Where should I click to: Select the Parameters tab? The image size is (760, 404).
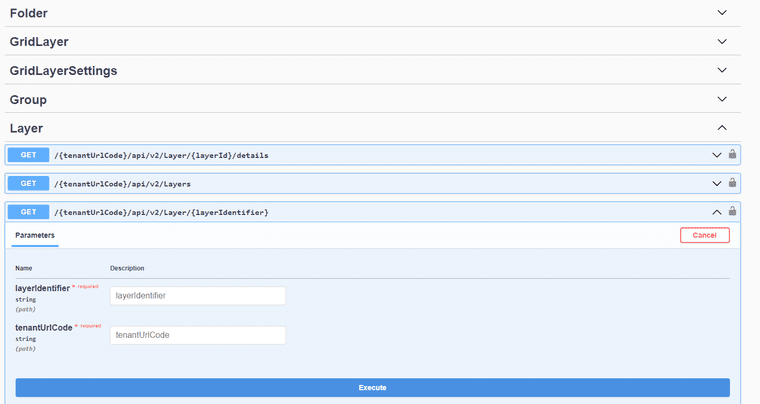coord(35,235)
